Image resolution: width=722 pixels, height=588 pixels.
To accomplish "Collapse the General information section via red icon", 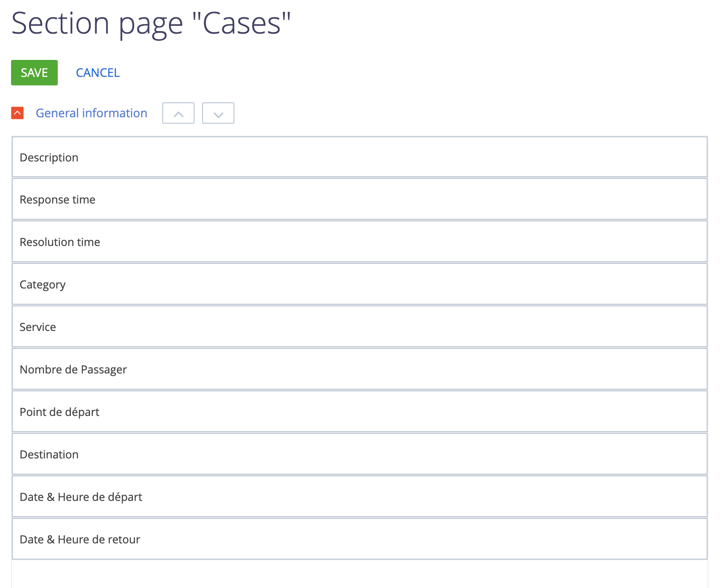I will (17, 113).
